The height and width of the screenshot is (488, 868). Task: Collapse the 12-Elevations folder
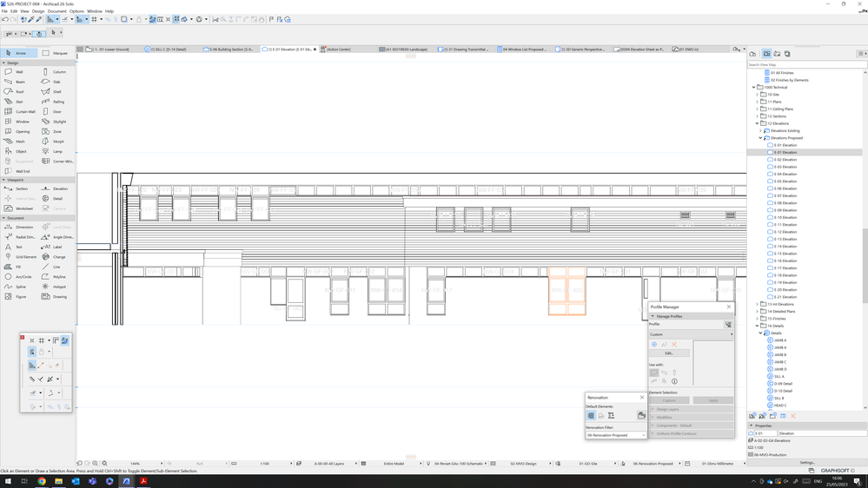(x=758, y=123)
